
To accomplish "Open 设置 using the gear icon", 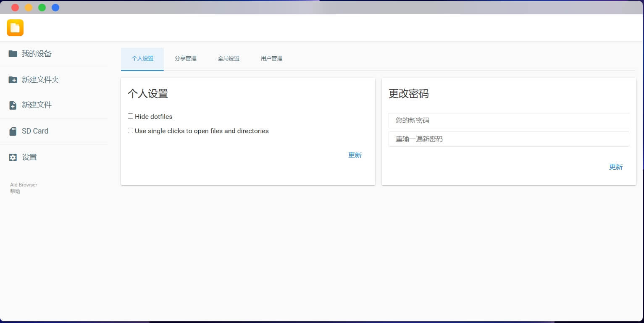I will 29,157.
